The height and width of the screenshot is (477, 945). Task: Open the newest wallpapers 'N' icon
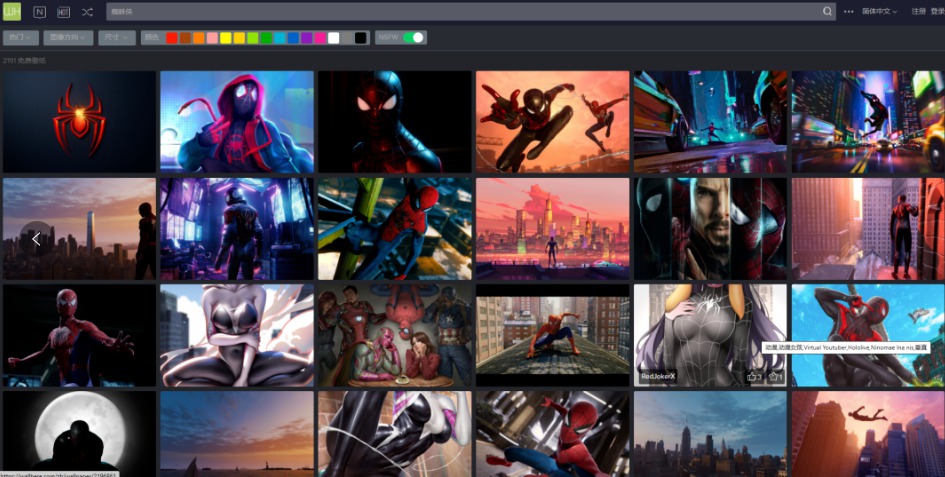(39, 12)
